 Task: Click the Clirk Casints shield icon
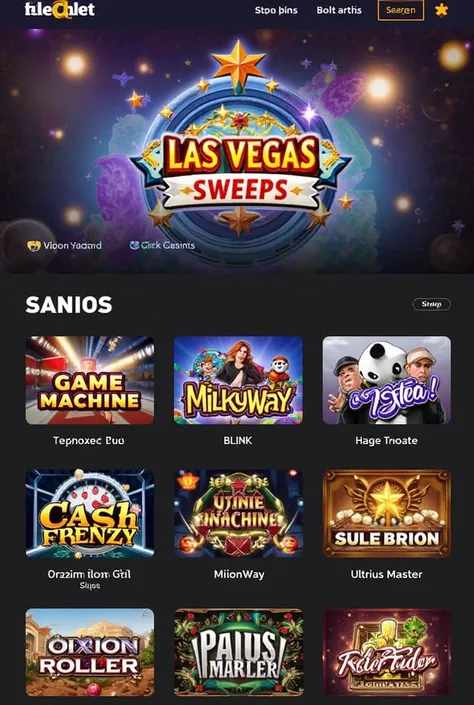coord(134,245)
